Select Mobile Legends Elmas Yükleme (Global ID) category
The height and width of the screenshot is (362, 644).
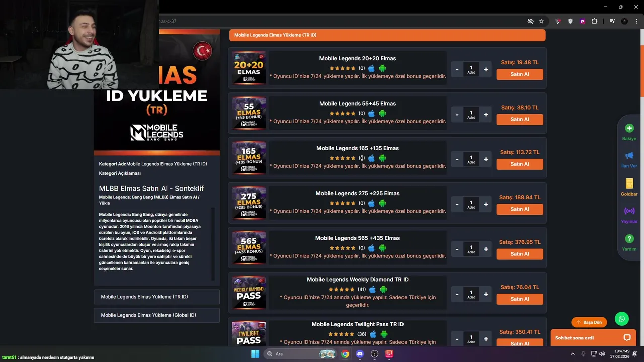156,315
